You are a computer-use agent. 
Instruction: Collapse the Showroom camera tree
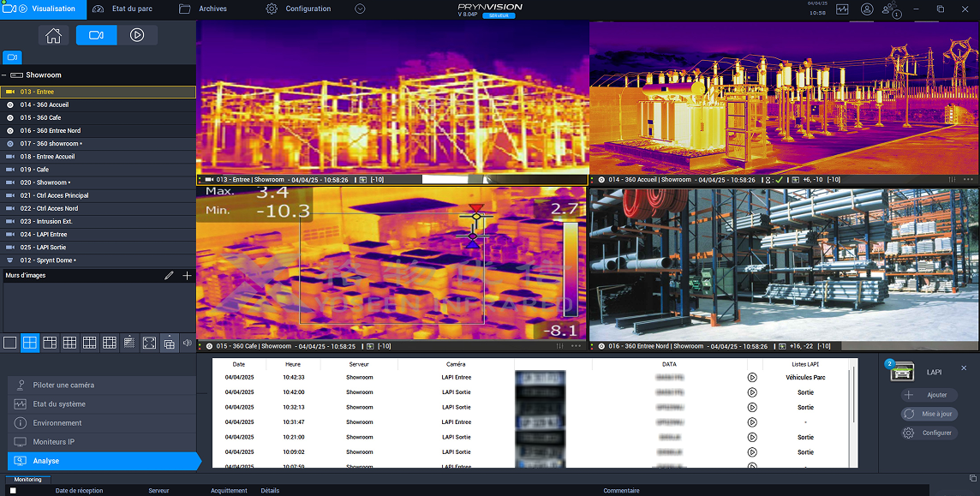coord(5,75)
